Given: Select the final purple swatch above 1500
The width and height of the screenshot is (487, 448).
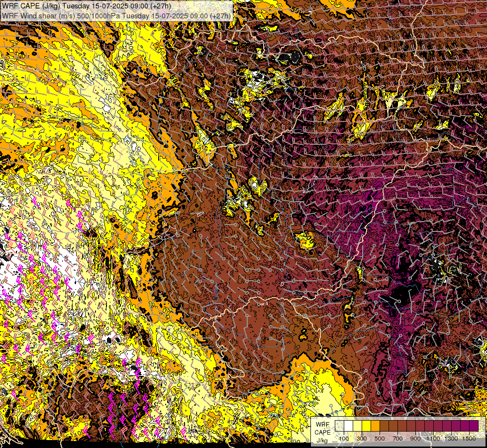Looking at the screenshot, I should coord(474,426).
